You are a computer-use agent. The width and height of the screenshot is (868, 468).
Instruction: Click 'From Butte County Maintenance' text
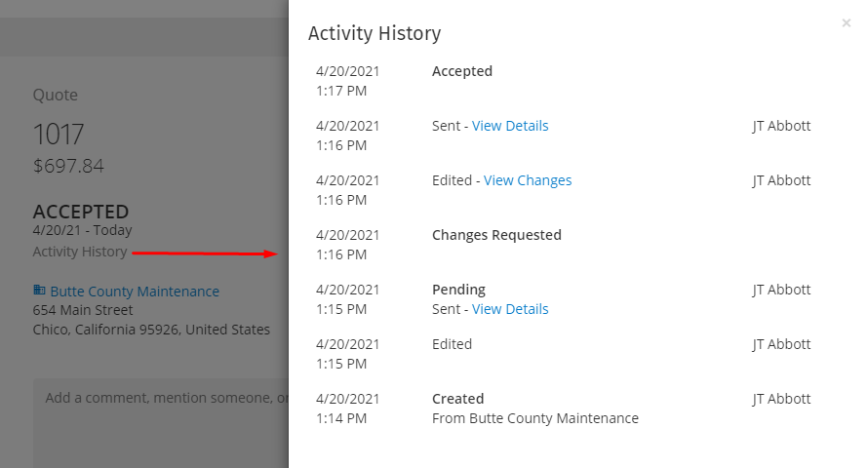tap(534, 419)
